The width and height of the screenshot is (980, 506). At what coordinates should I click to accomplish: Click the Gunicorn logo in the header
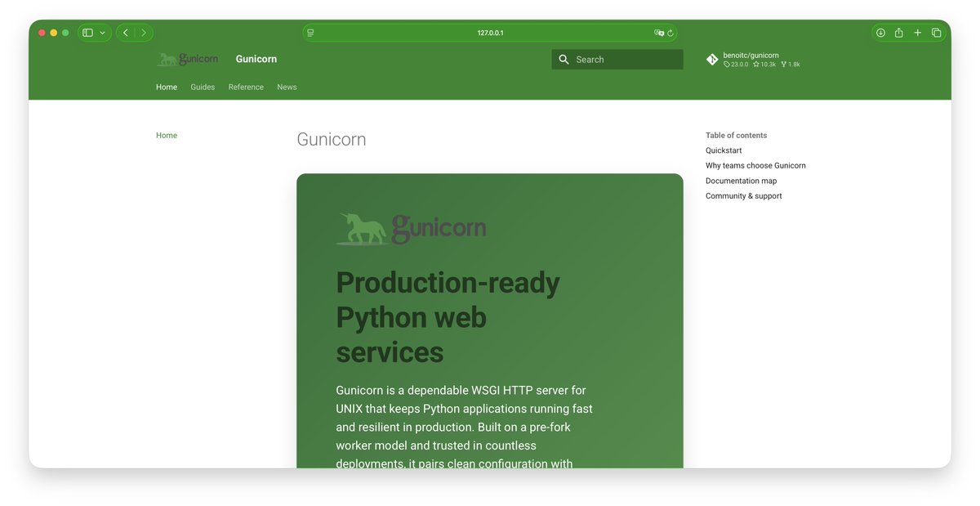[187, 59]
